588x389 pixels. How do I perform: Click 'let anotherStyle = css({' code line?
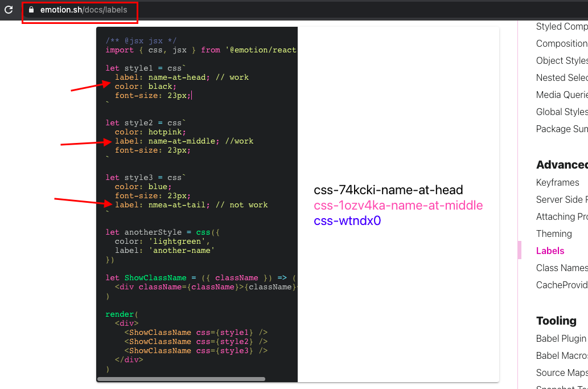coord(162,232)
